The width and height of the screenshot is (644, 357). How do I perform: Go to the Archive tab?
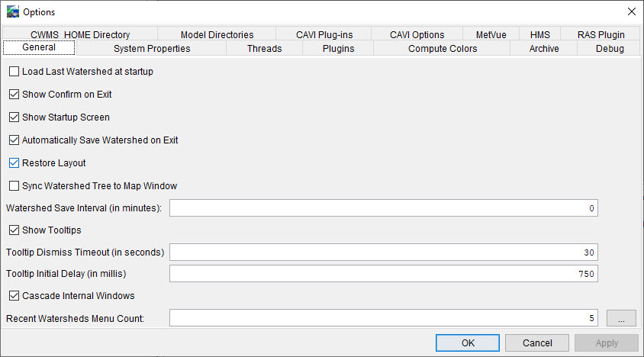544,49
